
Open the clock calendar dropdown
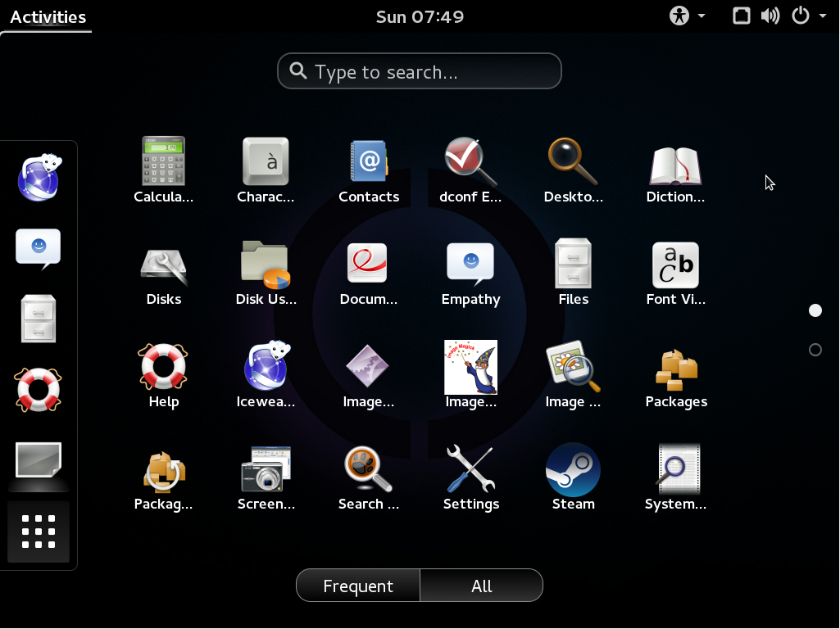420,16
